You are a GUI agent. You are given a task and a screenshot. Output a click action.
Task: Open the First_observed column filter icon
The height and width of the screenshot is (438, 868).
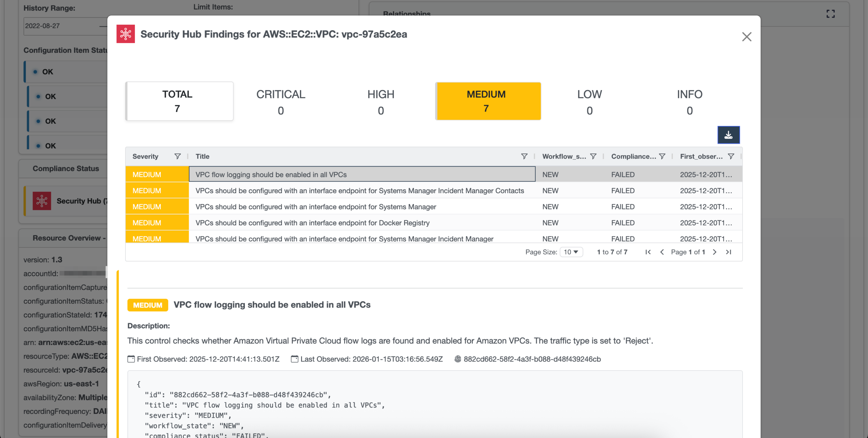point(731,156)
